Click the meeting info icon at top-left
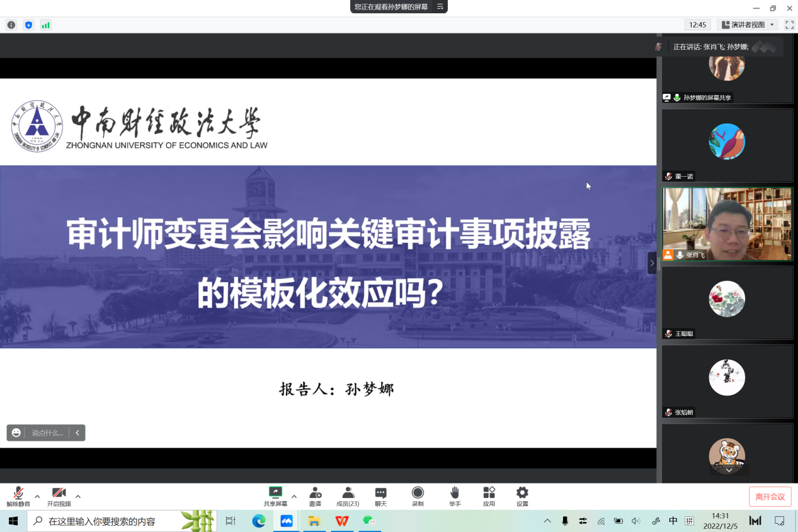Viewport: 798px width, 532px height. [11, 25]
